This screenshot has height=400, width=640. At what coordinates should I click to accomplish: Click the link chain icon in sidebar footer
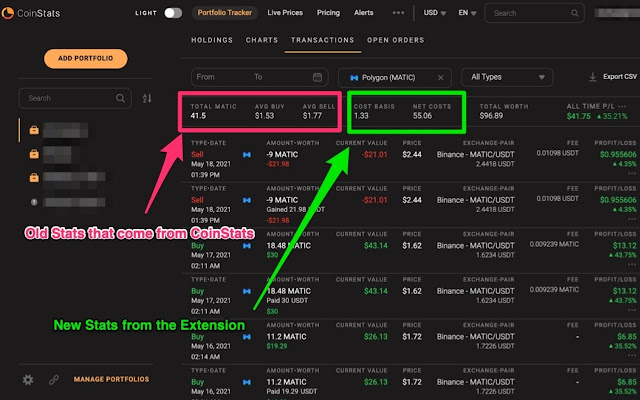point(53,380)
